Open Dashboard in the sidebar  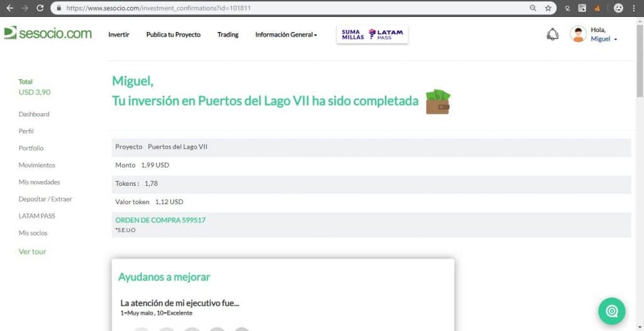[x=34, y=114]
